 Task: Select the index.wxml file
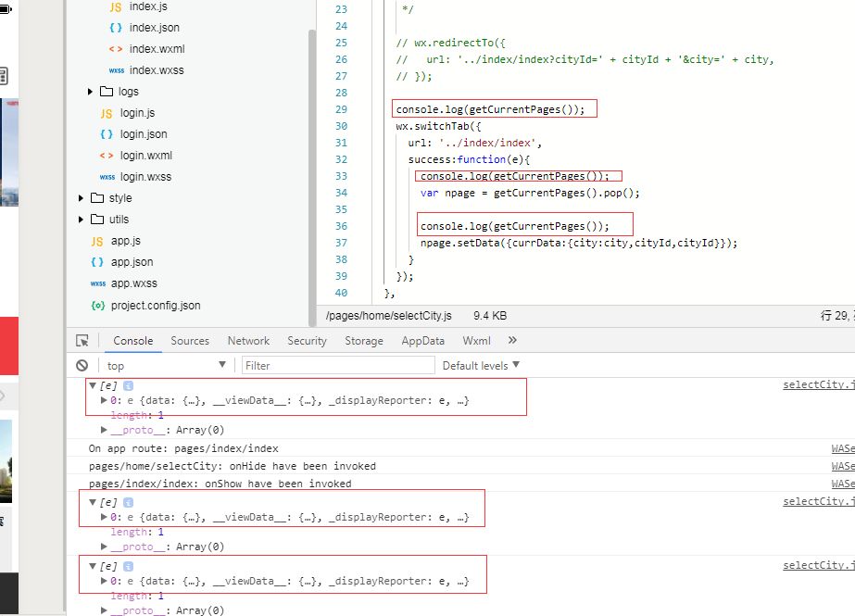click(x=157, y=49)
